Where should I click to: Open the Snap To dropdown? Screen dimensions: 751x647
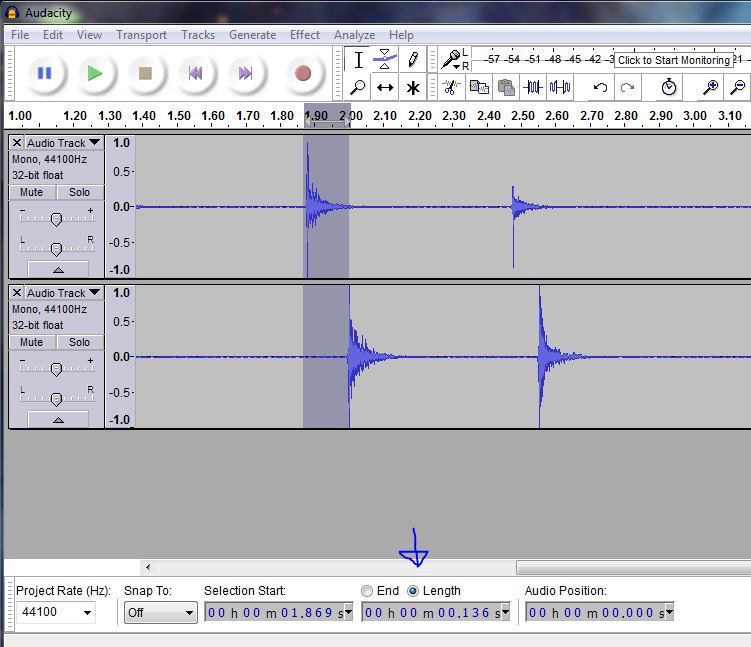[160, 613]
